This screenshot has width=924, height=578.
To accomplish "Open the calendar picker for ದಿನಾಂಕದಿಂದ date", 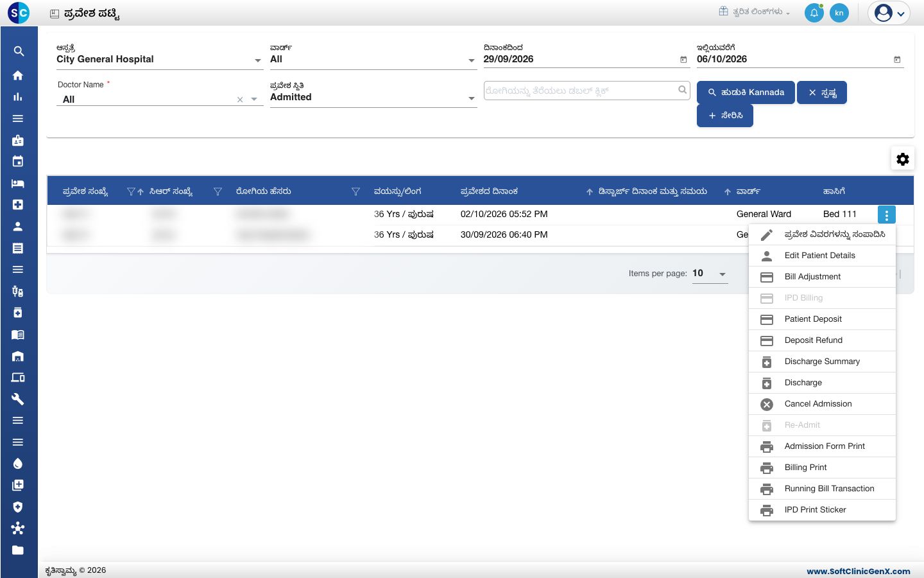I will (683, 60).
